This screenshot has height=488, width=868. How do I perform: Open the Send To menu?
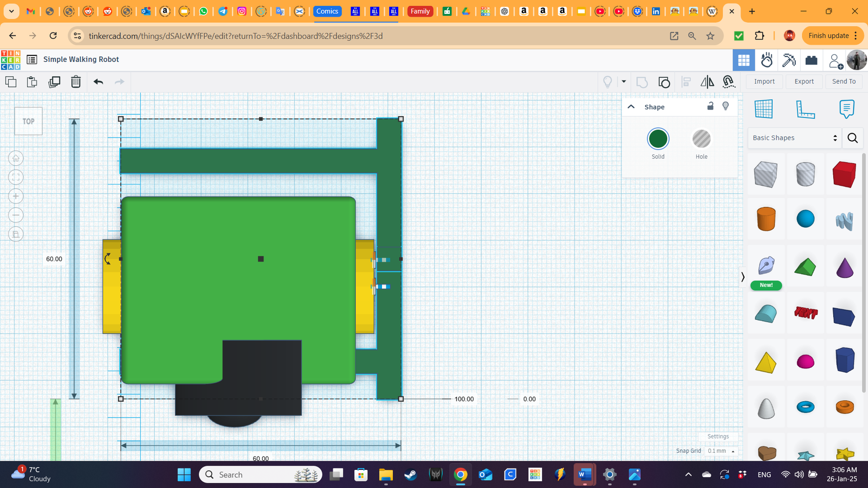843,81
